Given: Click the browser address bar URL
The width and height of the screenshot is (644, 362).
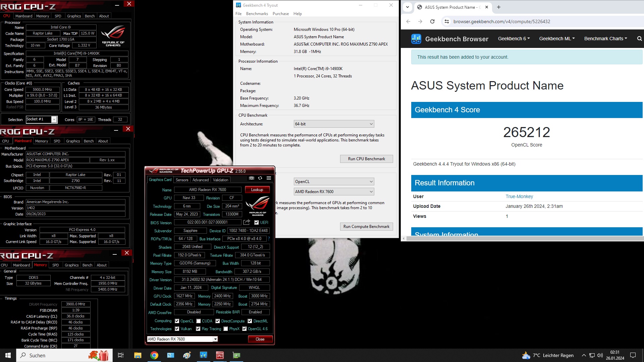Looking at the screenshot, I should coord(501,21).
